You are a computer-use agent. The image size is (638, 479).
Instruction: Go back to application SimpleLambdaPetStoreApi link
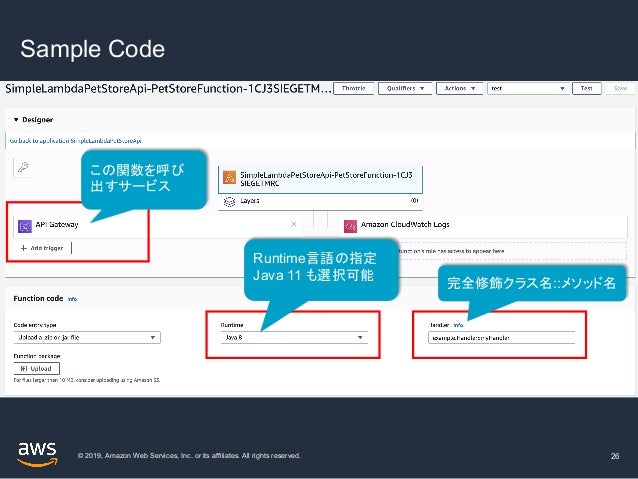(x=75, y=141)
